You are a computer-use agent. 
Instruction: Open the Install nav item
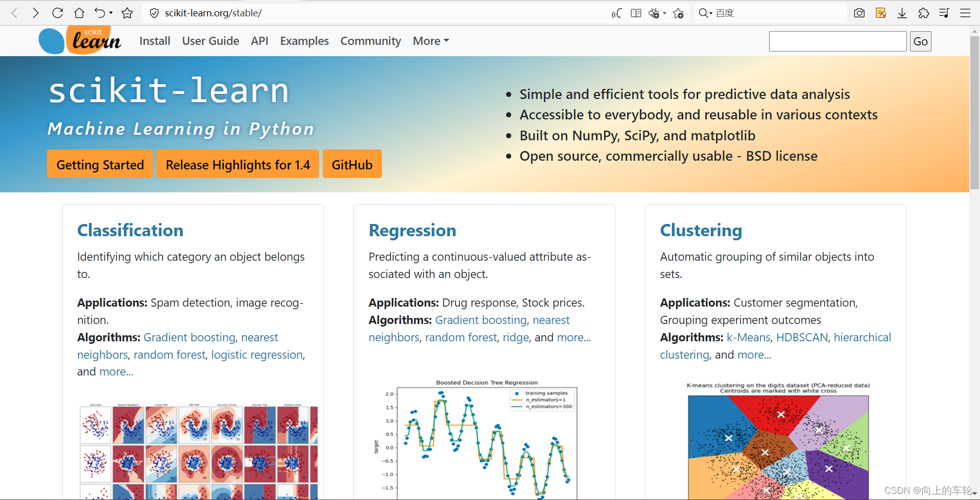click(155, 41)
